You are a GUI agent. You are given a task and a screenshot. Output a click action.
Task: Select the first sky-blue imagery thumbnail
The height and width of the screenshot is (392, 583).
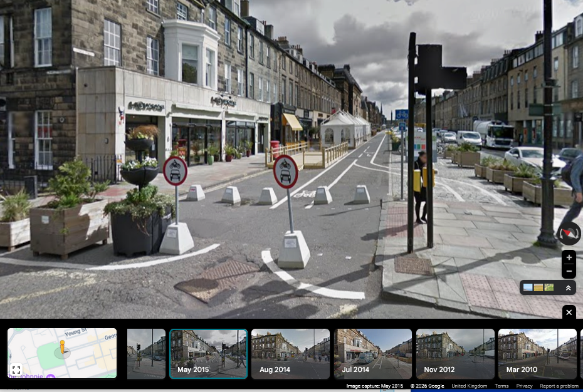(528, 287)
